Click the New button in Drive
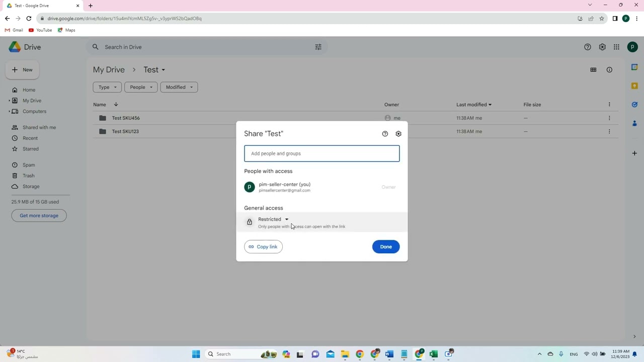Viewport: 644px width, 362px height. pos(22,70)
